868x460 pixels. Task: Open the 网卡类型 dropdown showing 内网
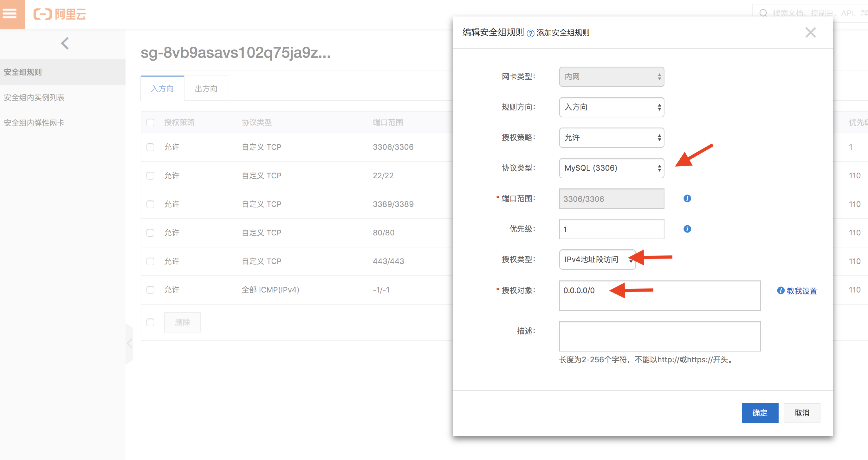[611, 76]
